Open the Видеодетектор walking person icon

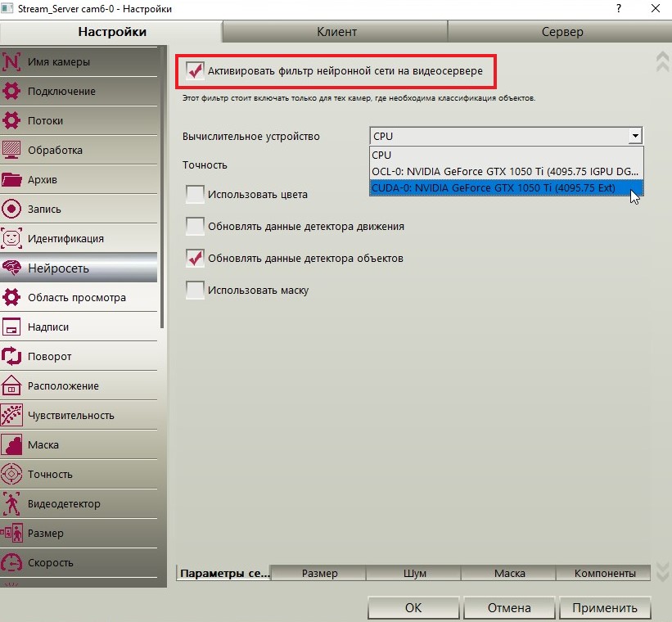11,503
